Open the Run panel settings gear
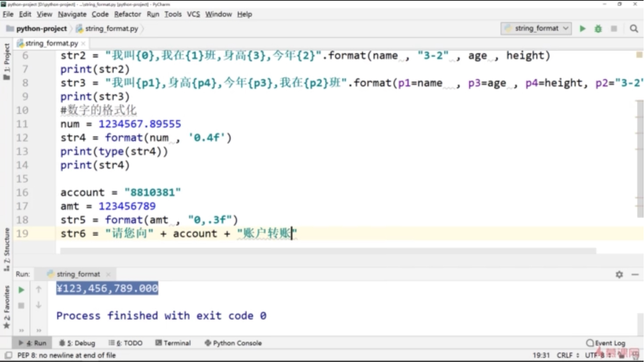This screenshot has height=362, width=644. (619, 274)
